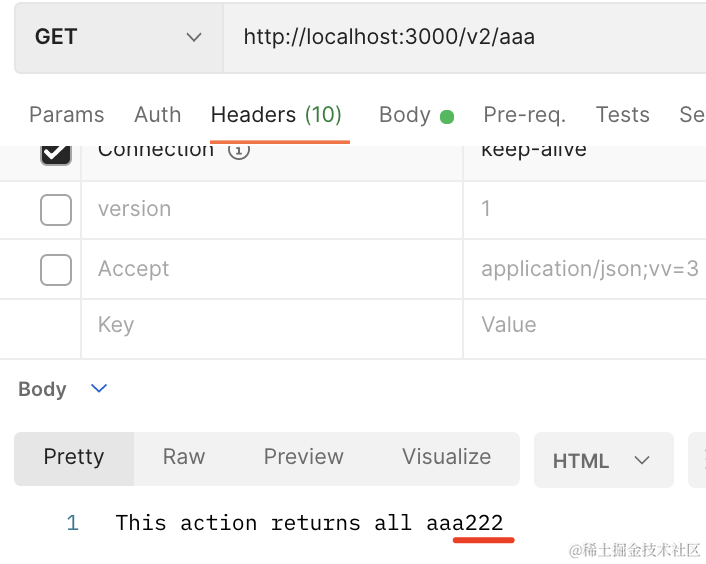Click the info icon beside Connection
This screenshot has height=564, width=706.
[x=239, y=151]
